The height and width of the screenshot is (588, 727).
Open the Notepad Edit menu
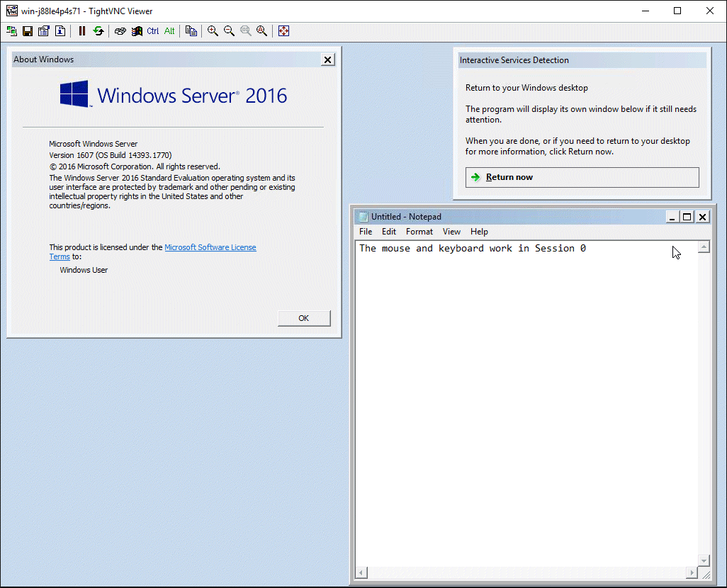(389, 232)
